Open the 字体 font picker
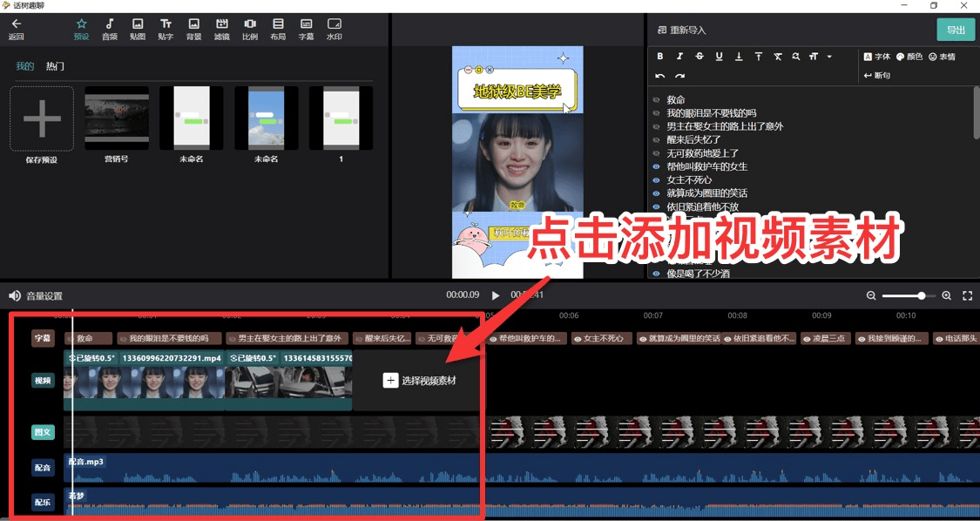Screen dimensions: 980x521 [876, 57]
